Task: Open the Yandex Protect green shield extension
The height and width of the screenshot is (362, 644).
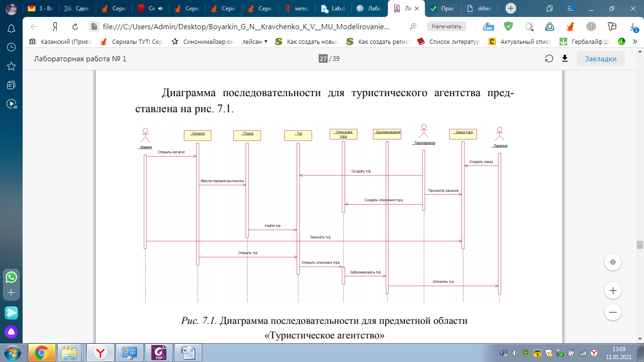Action: (508, 26)
